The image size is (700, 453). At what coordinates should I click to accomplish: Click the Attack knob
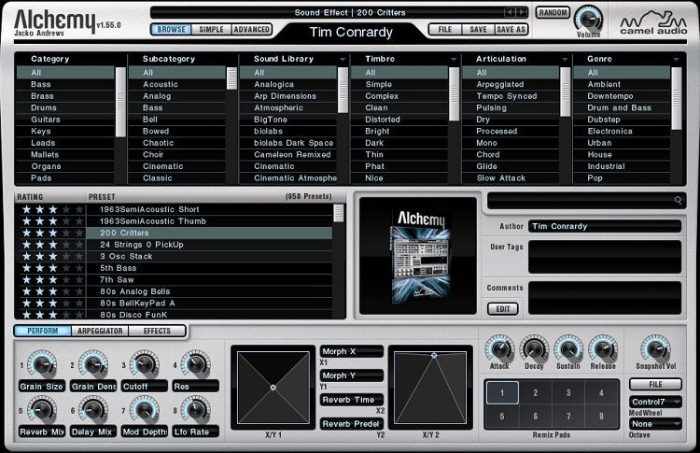point(498,349)
